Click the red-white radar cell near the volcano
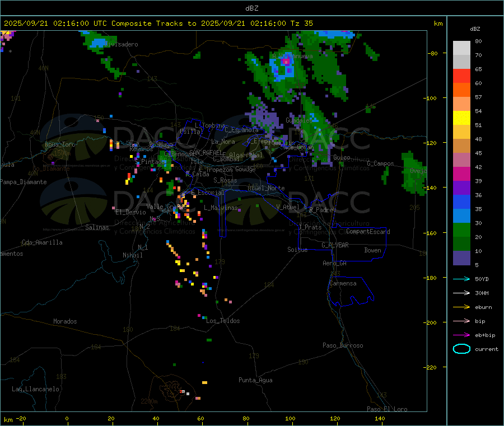The image size is (504, 426). tap(183, 392)
